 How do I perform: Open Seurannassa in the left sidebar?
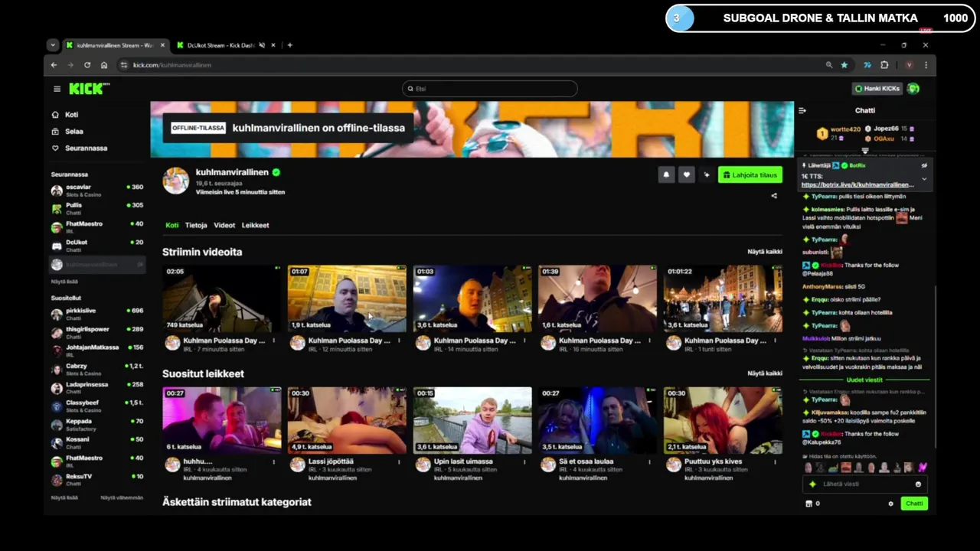coord(79,148)
